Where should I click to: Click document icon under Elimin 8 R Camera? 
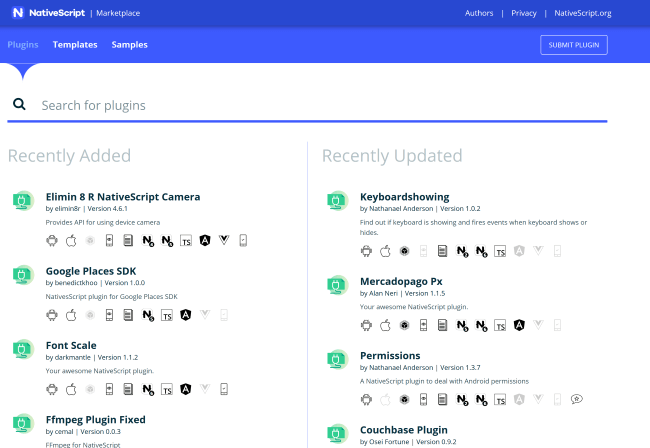129,240
